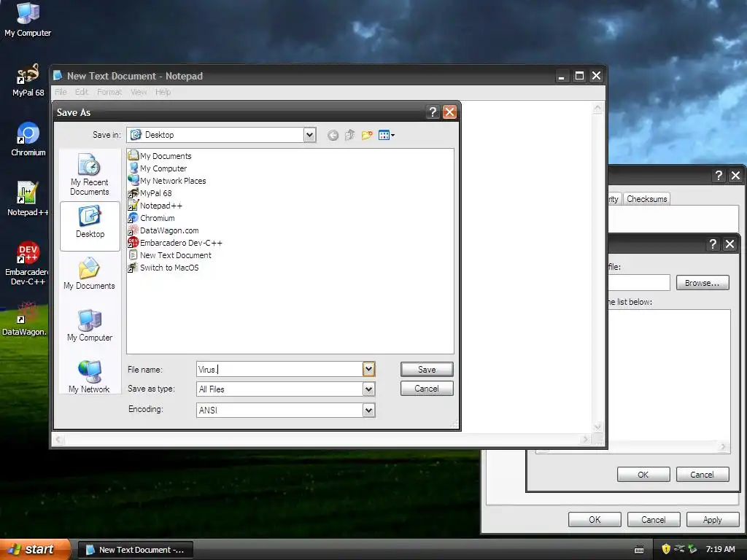
Task: Launch MyPal 68 from the desktop
Action: pyautogui.click(x=28, y=80)
